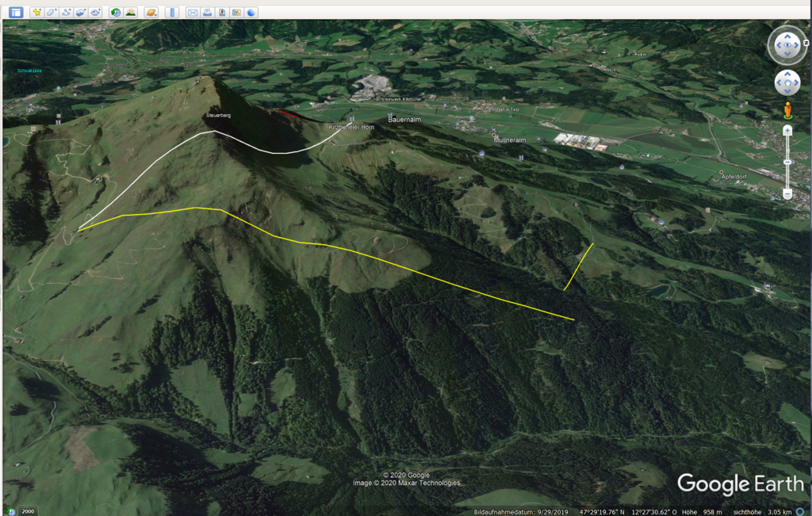Toggle historical imagery clock button
812x516 pixels.
[116, 13]
